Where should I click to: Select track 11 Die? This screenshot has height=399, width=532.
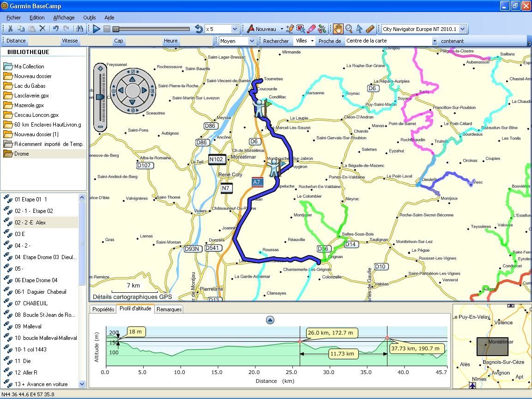pos(23,361)
